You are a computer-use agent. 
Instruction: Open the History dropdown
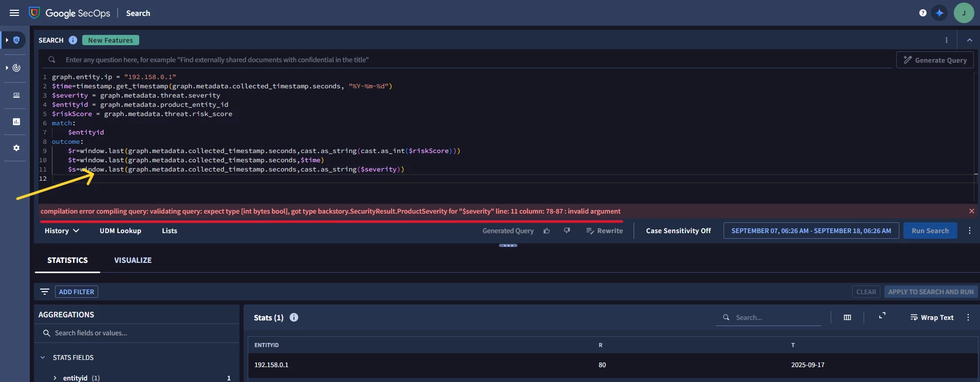[x=62, y=231]
